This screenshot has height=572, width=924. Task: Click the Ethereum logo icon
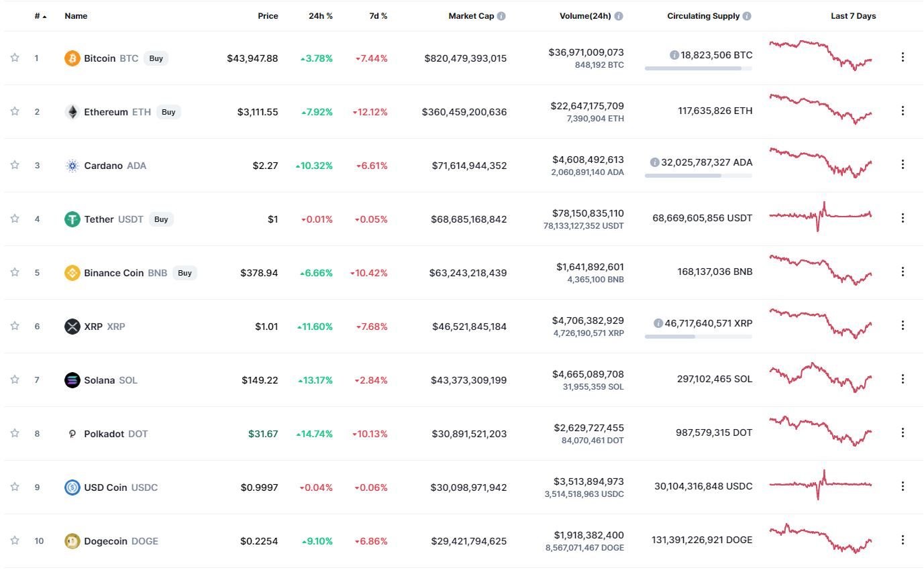click(x=72, y=112)
